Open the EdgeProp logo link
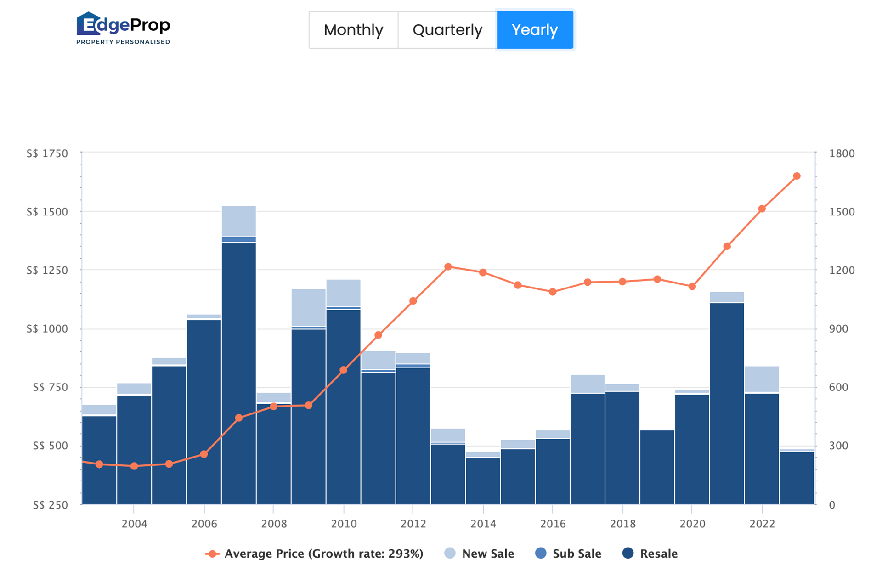Image resolution: width=882 pixels, height=588 pixels. point(123,28)
